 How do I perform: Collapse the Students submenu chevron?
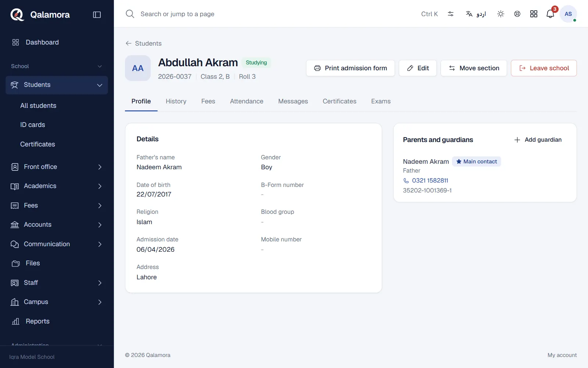(100, 85)
